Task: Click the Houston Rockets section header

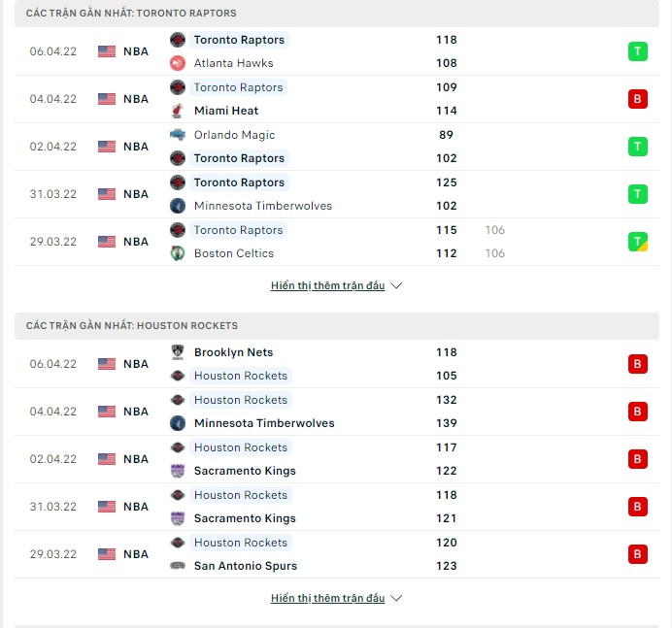Action: pyautogui.click(x=337, y=325)
